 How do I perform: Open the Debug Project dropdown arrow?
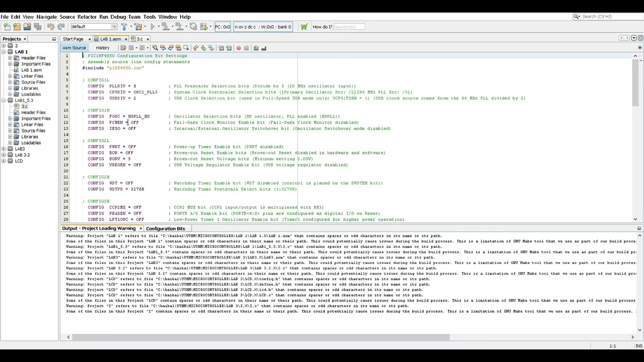point(210,27)
